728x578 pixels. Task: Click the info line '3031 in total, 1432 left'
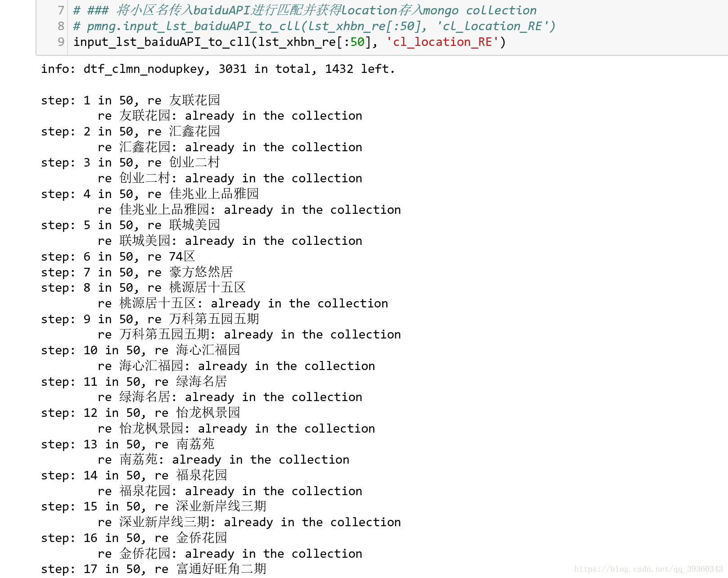point(218,69)
